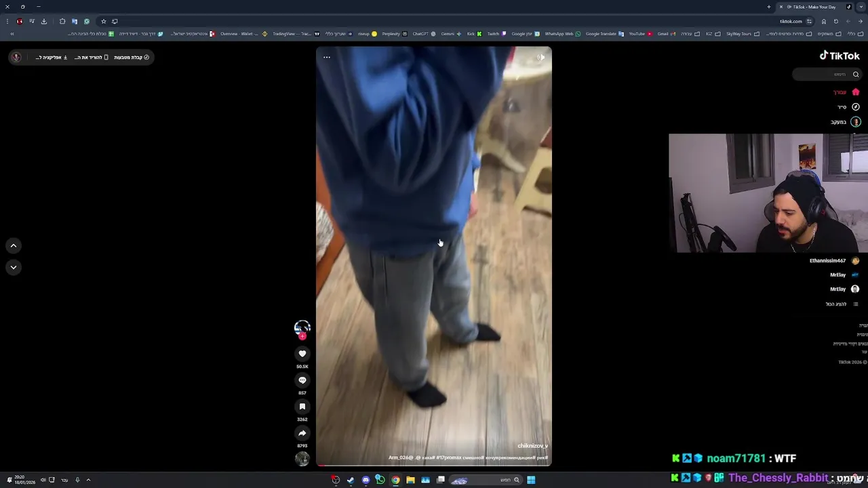This screenshot has width=868, height=488.
Task: Open Chrome from the taskbar
Action: click(395, 480)
